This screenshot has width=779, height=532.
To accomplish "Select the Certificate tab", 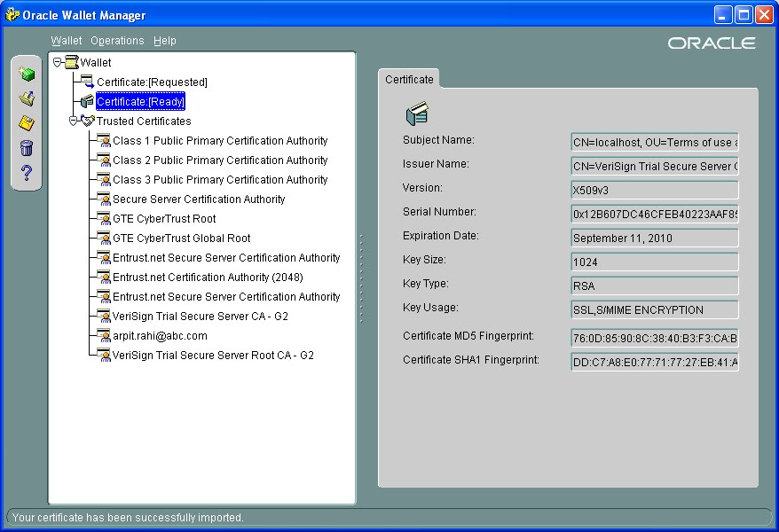I will tap(409, 80).
